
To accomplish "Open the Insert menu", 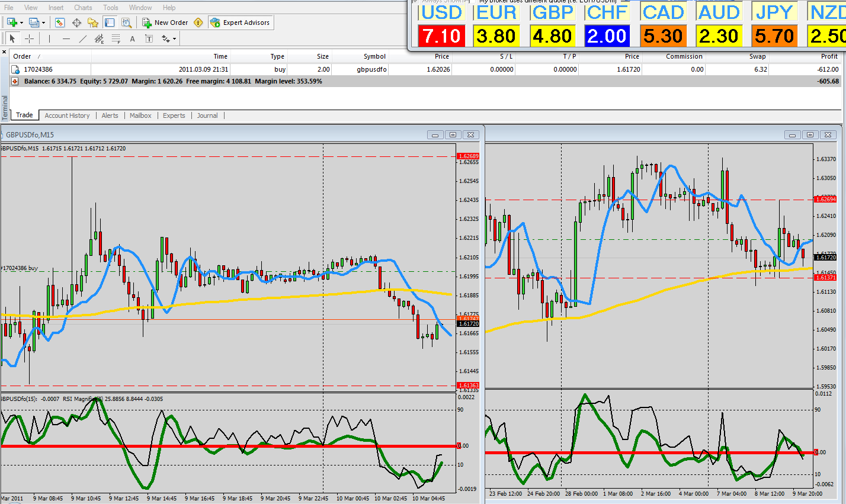I will click(x=56, y=8).
